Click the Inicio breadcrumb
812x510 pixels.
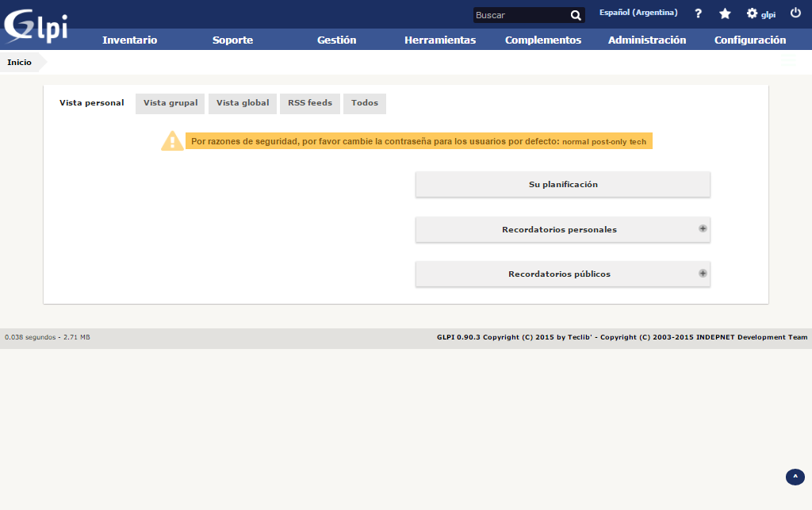[20, 63]
